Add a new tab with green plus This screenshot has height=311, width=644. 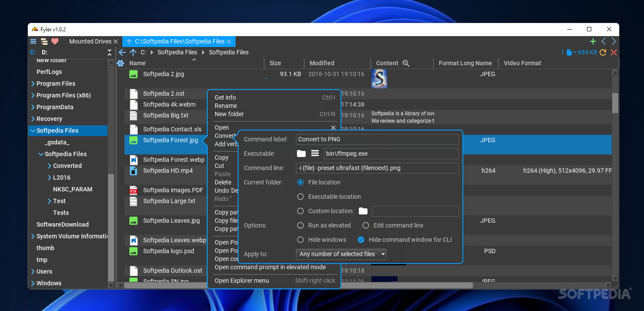[x=593, y=41]
